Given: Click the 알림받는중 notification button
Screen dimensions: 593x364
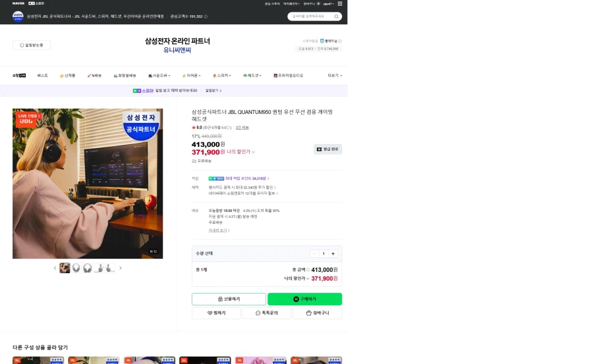Looking at the screenshot, I should coord(32,45).
